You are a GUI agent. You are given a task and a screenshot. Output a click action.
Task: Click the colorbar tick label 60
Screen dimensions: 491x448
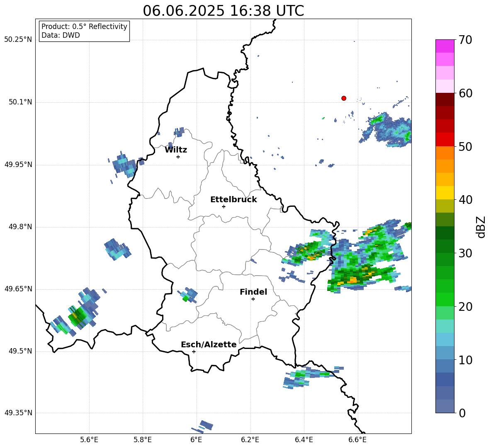[x=466, y=93]
